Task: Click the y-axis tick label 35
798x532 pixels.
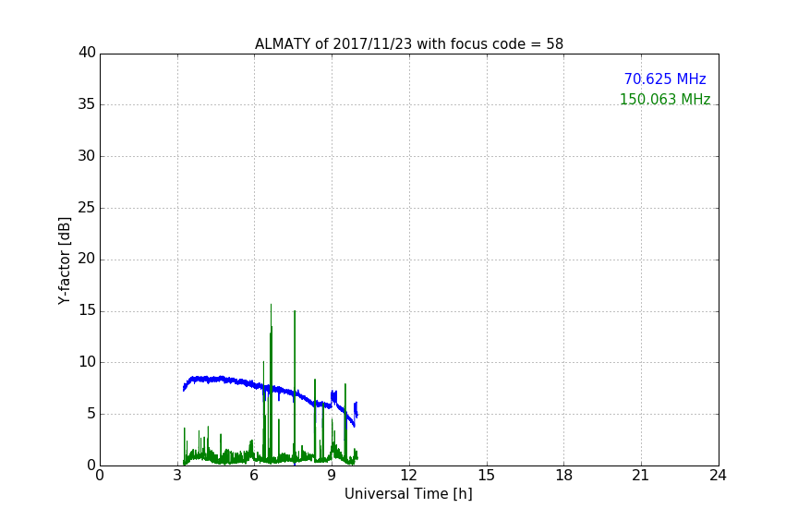Action: click(87, 104)
